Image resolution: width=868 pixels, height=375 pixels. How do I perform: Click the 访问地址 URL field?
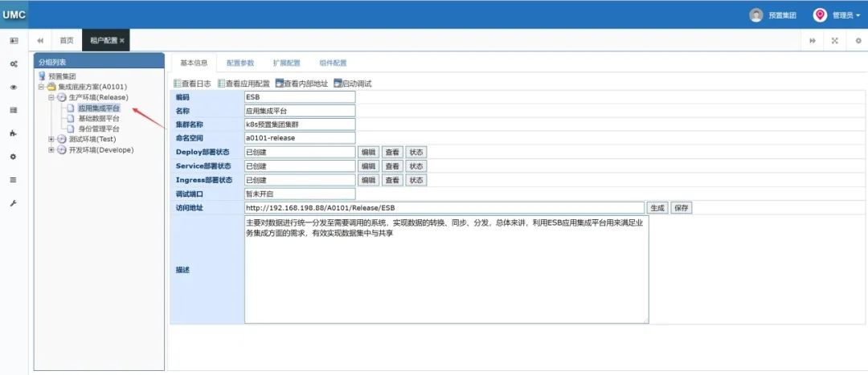click(x=444, y=207)
